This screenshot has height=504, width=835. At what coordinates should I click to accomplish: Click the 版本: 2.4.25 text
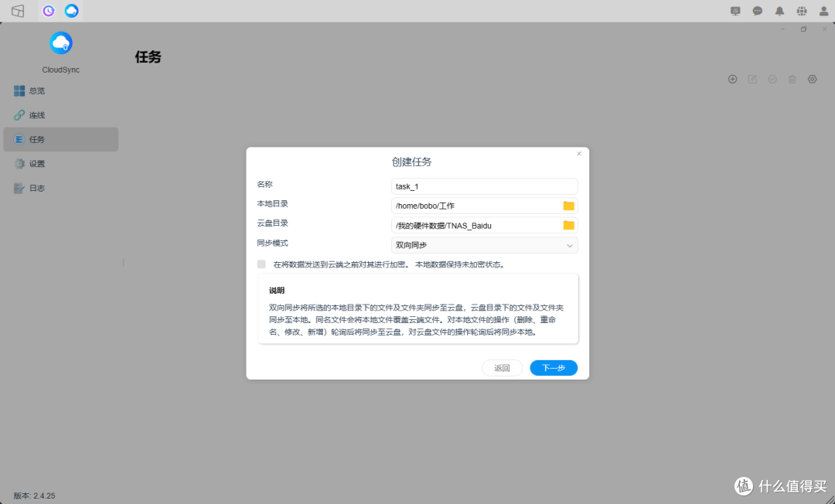click(35, 495)
